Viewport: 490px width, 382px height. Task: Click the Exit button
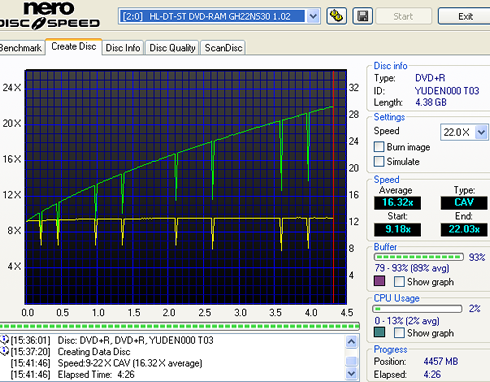tap(465, 16)
